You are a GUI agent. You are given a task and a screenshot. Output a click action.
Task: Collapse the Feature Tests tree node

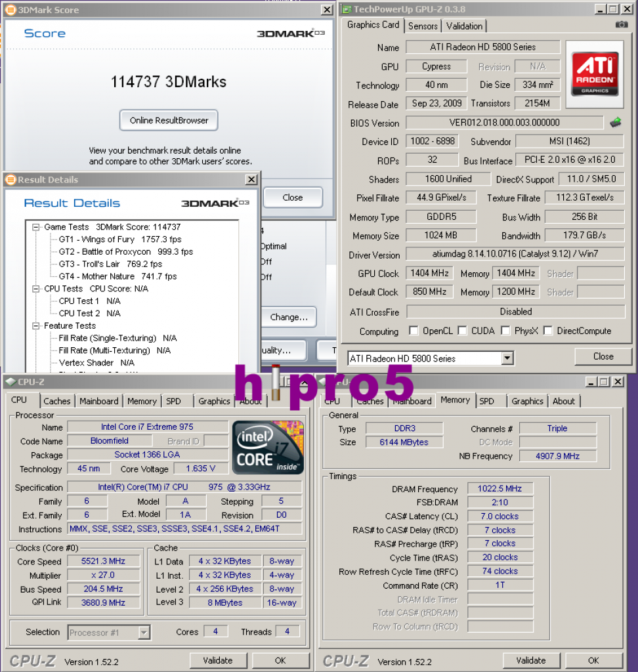(36, 325)
